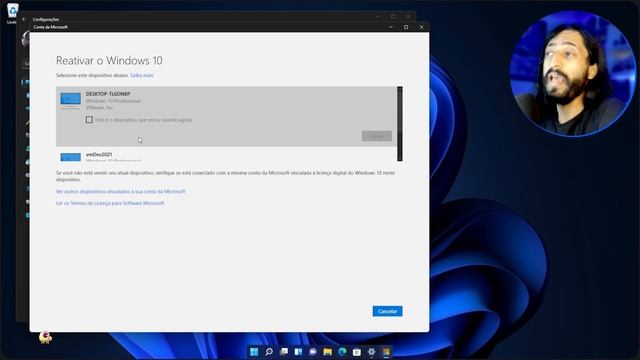The image size is (640, 360).
Task: Click 'Reativar o Windows 10' heading
Action: [x=109, y=60]
